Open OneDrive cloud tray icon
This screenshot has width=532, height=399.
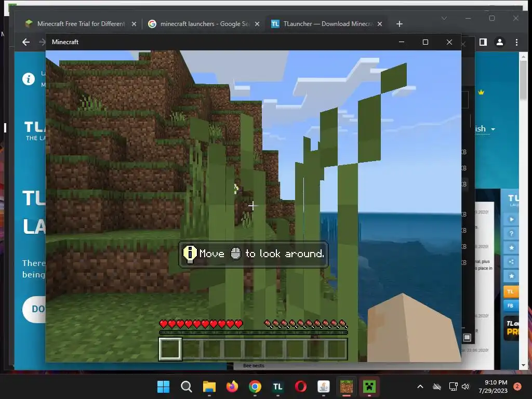point(437,387)
